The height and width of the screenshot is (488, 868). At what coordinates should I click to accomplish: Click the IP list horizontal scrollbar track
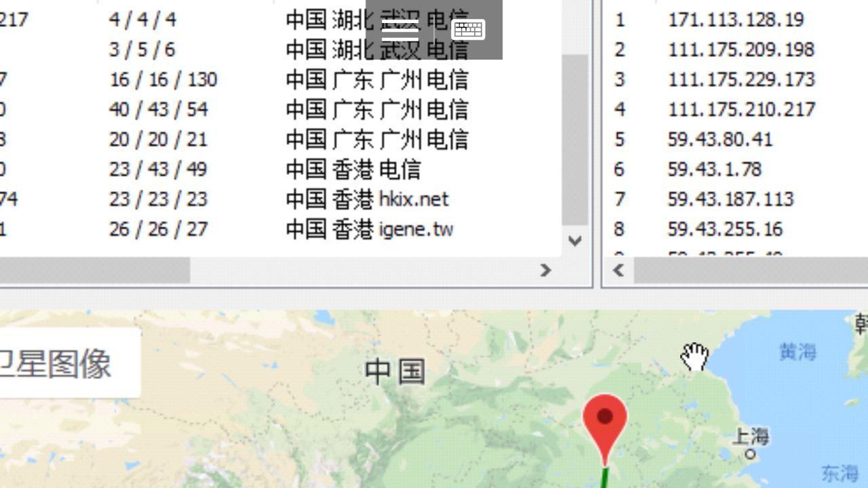click(x=746, y=270)
